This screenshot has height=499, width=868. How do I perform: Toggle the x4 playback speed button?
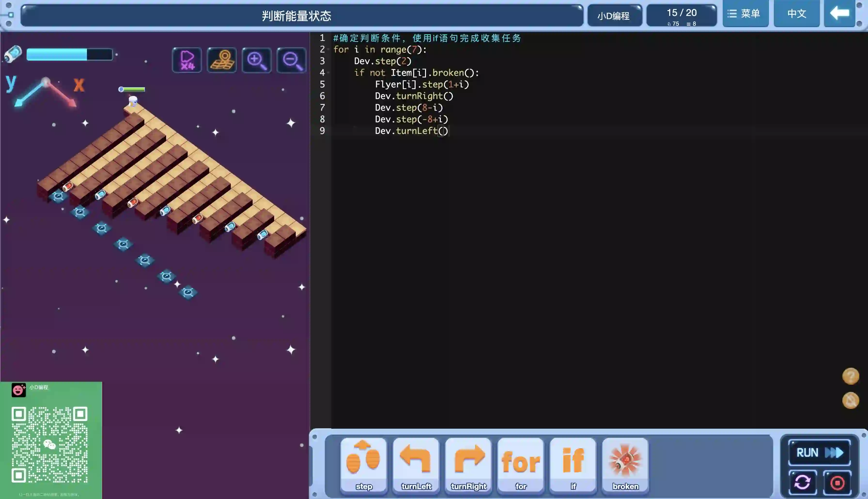tap(187, 60)
